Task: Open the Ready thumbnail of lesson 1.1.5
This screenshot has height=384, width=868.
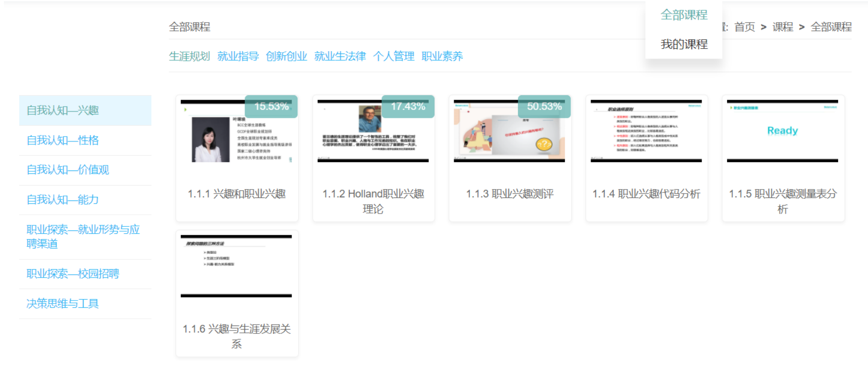Action: pyautogui.click(x=783, y=131)
